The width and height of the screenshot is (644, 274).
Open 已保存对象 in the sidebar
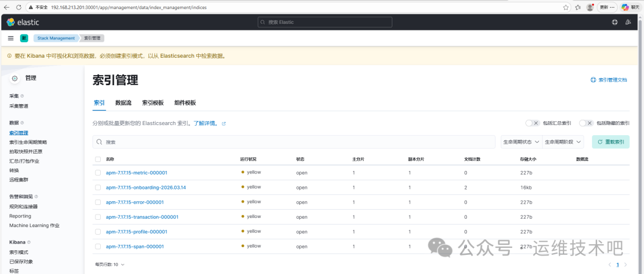point(21,261)
